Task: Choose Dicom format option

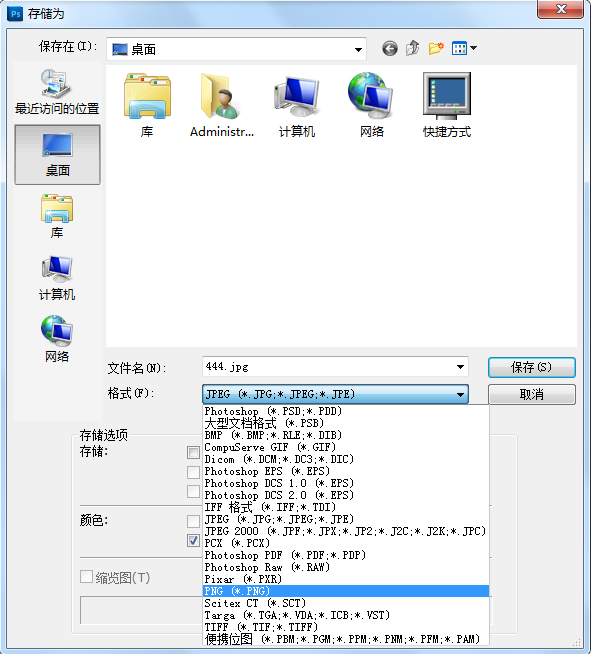Action: click(346, 459)
